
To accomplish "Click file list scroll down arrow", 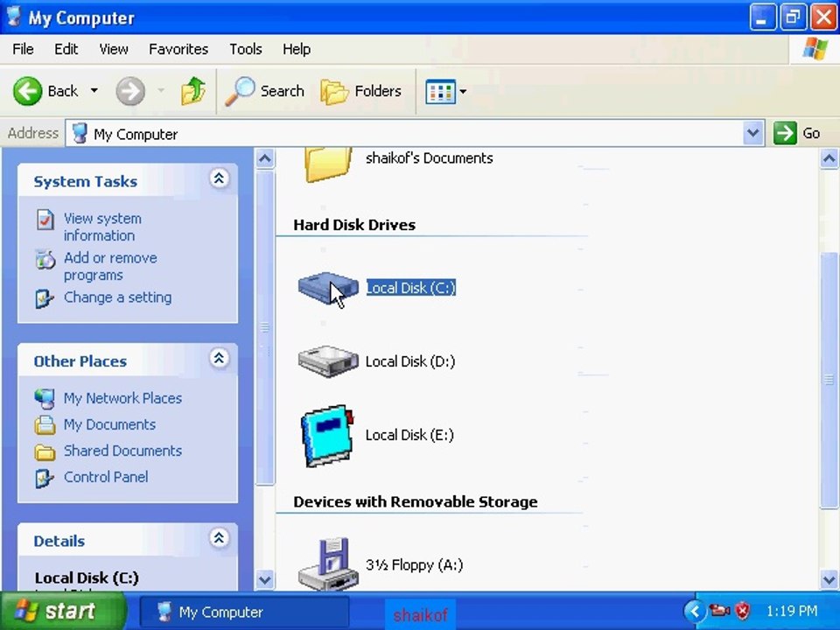I will 829,579.
